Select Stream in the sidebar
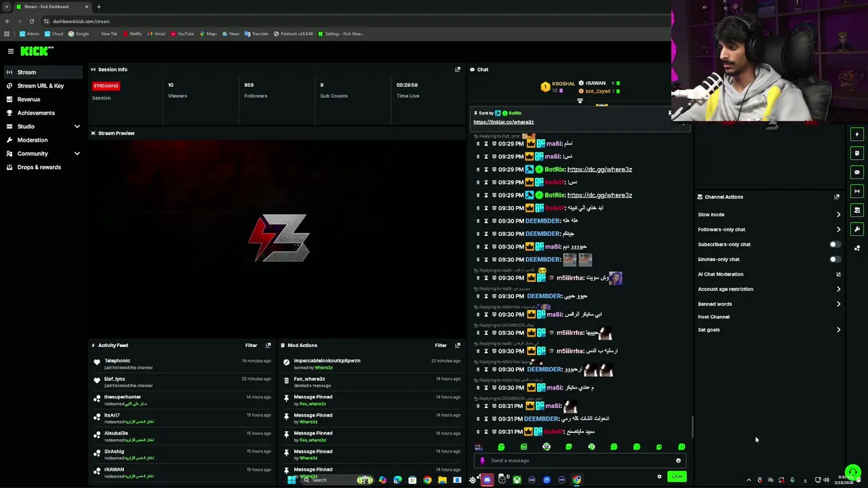This screenshot has width=868, height=488. (x=43, y=72)
